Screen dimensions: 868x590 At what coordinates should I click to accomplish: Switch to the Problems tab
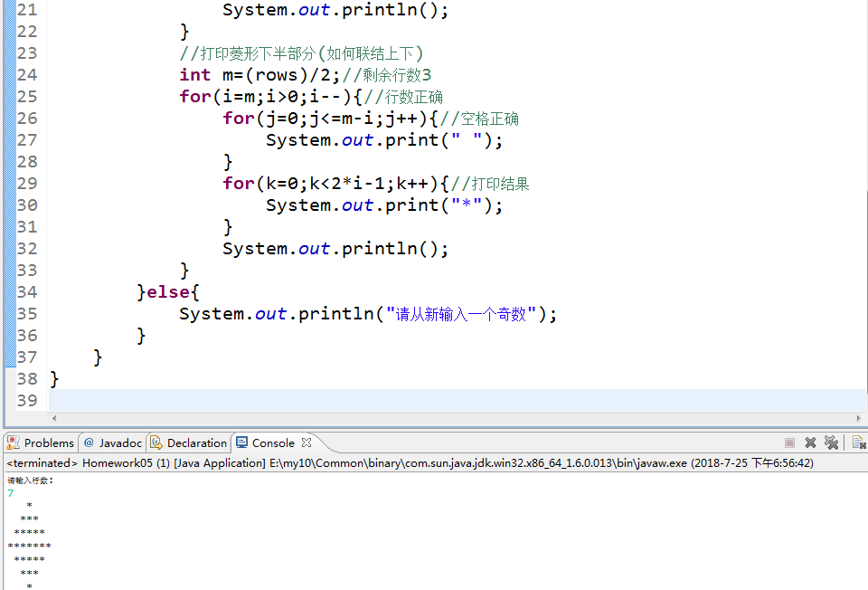click(x=41, y=442)
